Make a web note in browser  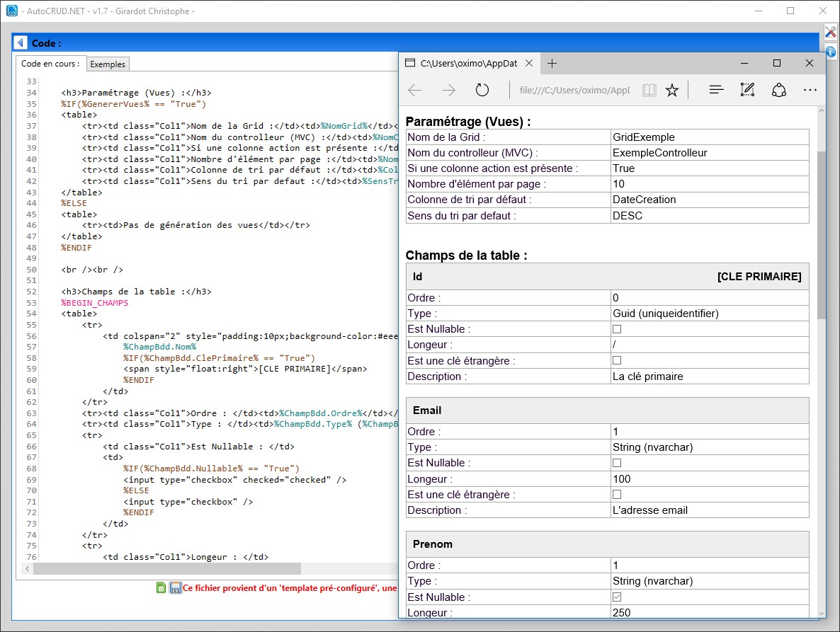pos(747,90)
